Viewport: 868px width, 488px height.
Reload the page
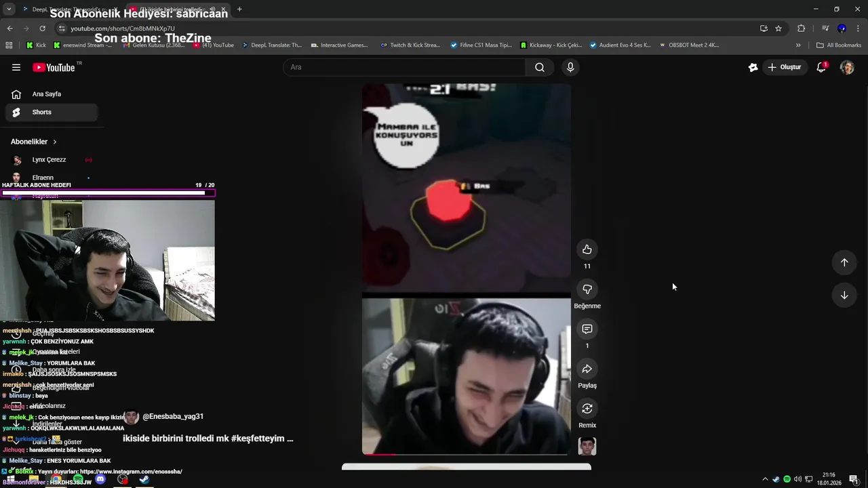point(42,28)
